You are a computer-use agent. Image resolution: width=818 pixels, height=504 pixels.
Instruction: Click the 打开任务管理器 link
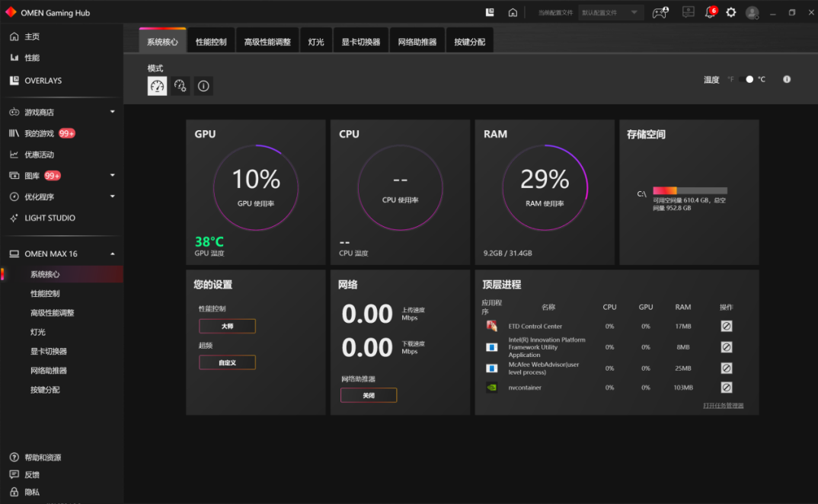[723, 405]
